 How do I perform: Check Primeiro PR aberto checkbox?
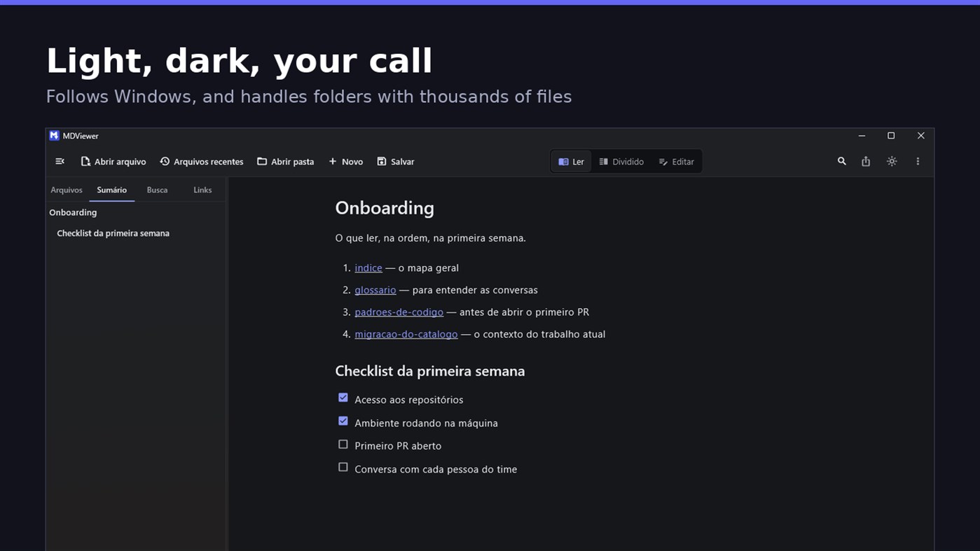343,445
